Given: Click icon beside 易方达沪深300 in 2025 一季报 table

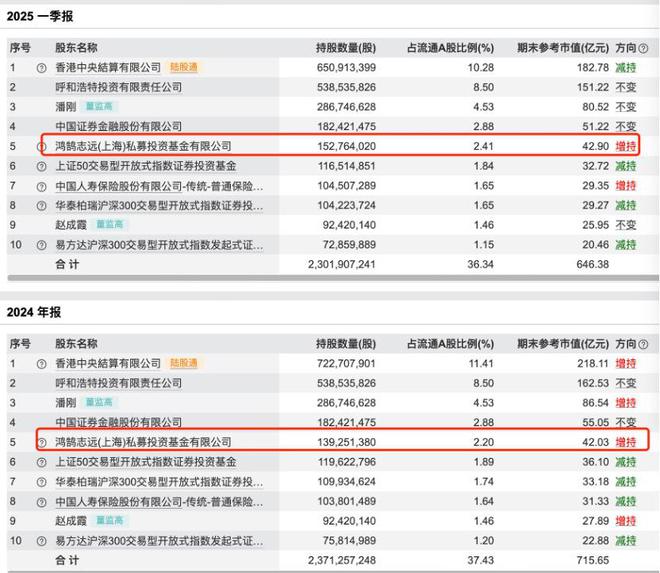Looking at the screenshot, I should [x=41, y=244].
